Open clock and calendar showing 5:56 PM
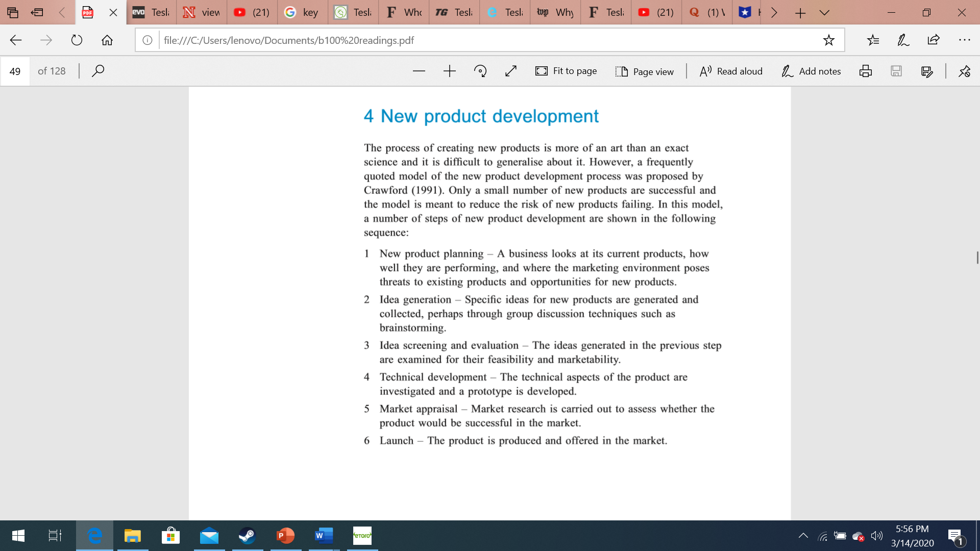980x551 pixels. click(x=912, y=536)
